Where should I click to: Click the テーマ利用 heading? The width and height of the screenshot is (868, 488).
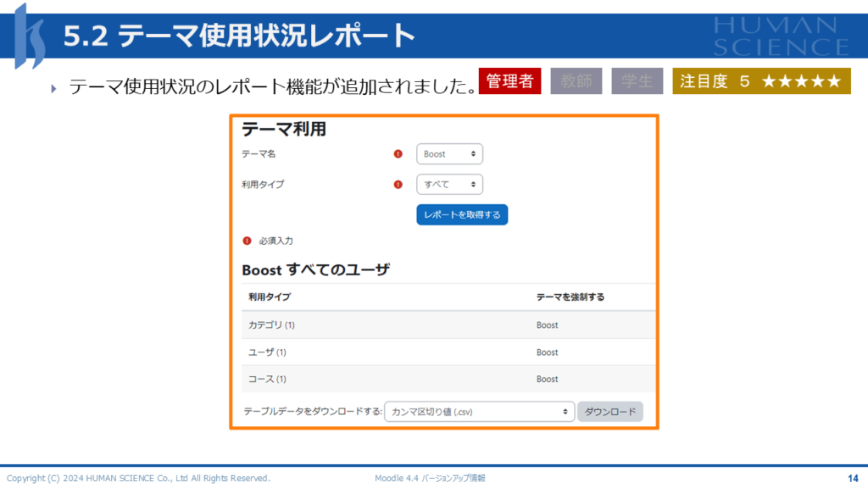(x=284, y=129)
